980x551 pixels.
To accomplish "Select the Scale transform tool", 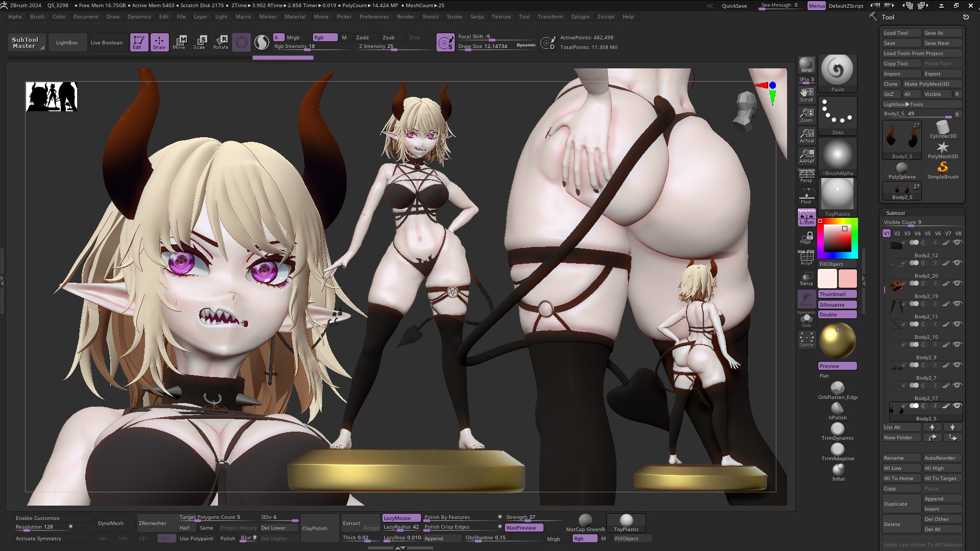I will 200,42.
